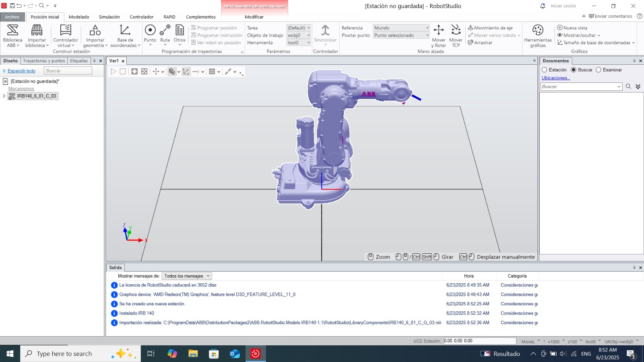The height and width of the screenshot is (362, 644).
Task: Open the Referencia Mundo dropdown
Action: coord(401,28)
